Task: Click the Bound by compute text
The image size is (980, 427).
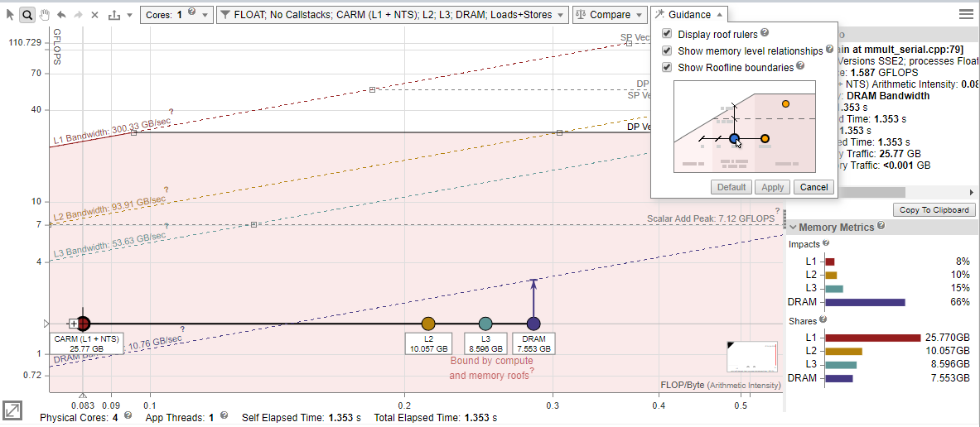Action: point(491,361)
